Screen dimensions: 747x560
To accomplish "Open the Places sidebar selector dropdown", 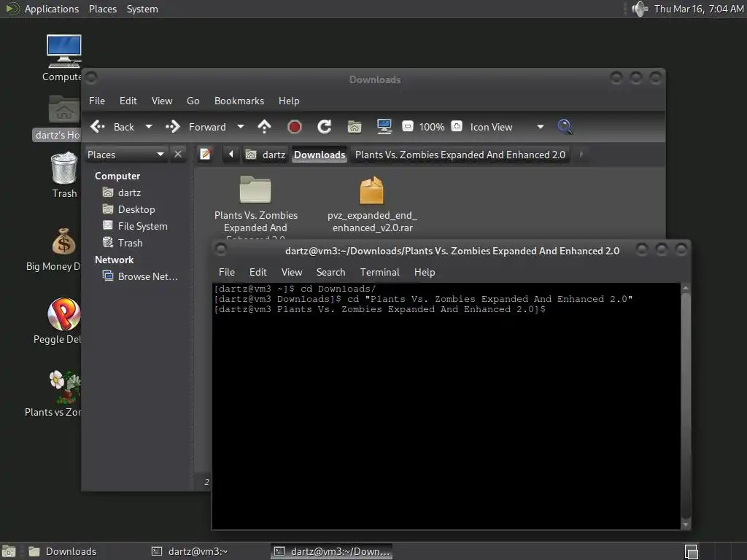I will (125, 155).
